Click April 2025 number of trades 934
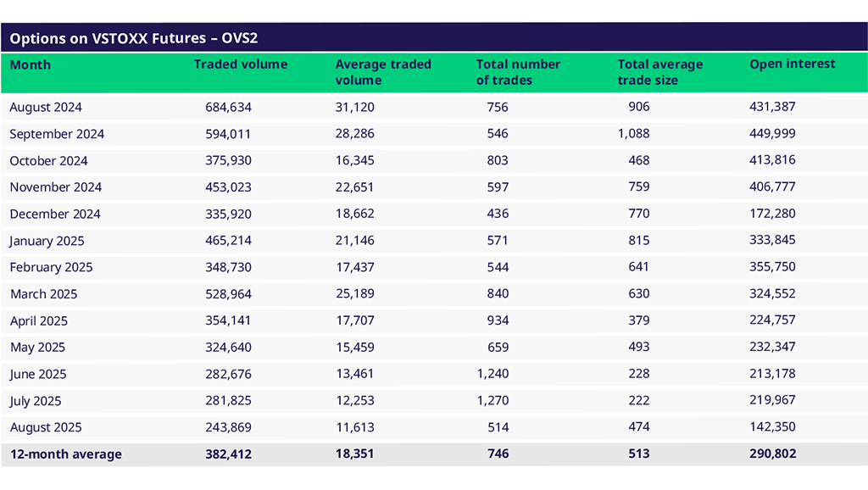The image size is (868, 490). pos(498,320)
